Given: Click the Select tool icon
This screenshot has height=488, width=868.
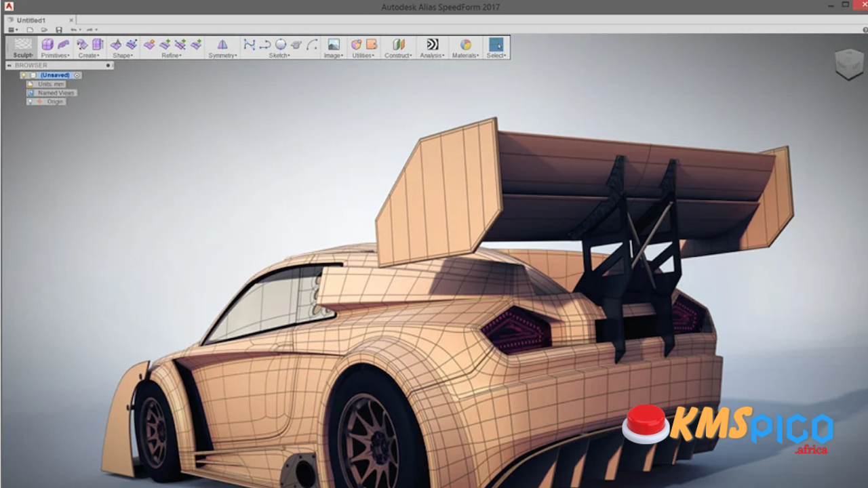Looking at the screenshot, I should (x=496, y=45).
